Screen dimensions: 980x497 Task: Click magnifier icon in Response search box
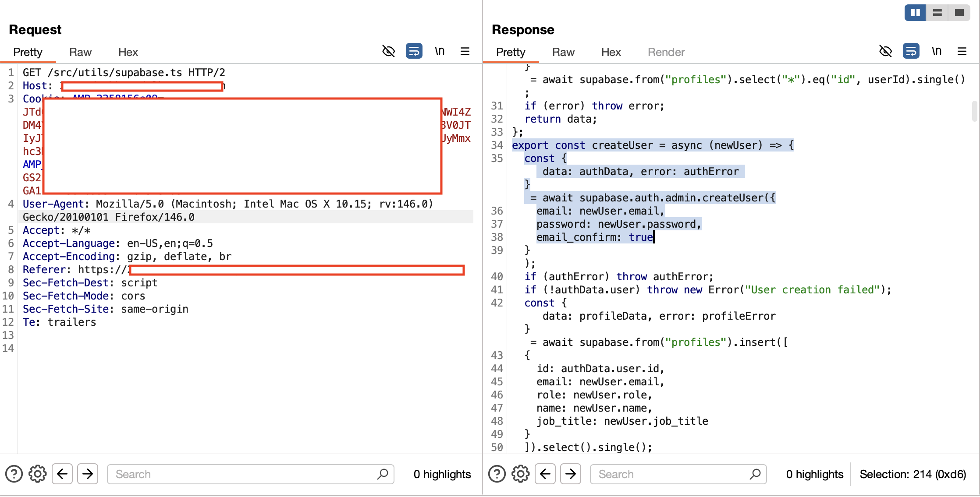pos(755,474)
